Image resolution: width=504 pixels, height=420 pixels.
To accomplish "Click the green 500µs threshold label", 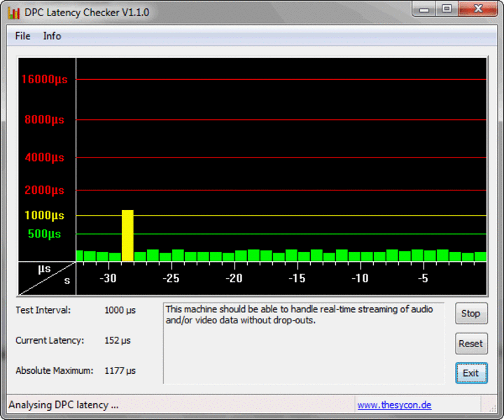I will [44, 234].
